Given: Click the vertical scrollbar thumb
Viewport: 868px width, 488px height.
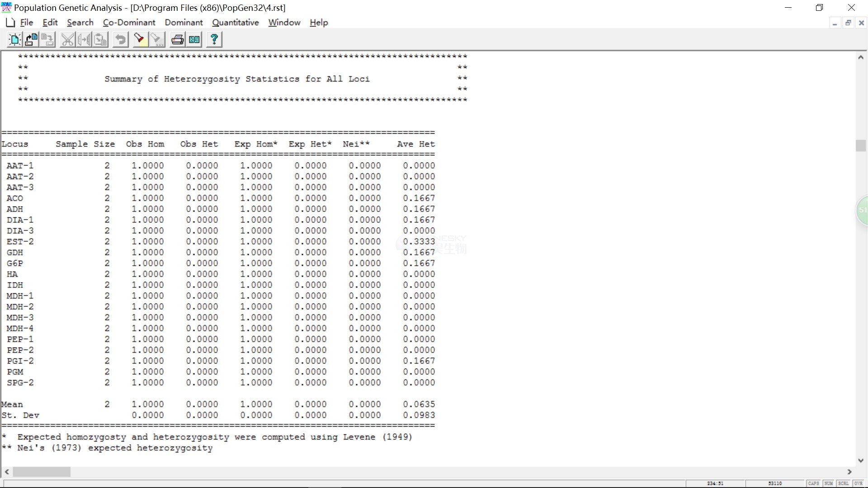Looking at the screenshot, I should point(861,145).
